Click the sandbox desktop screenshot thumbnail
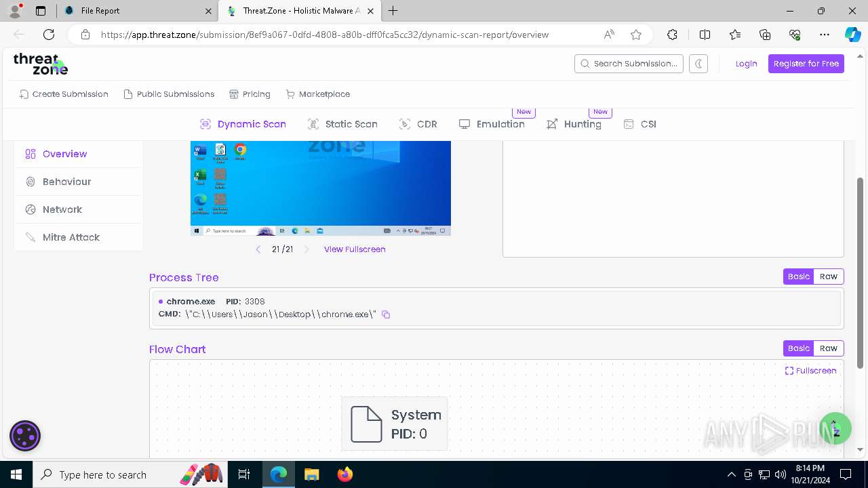This screenshot has width=868, height=488. coord(321,188)
